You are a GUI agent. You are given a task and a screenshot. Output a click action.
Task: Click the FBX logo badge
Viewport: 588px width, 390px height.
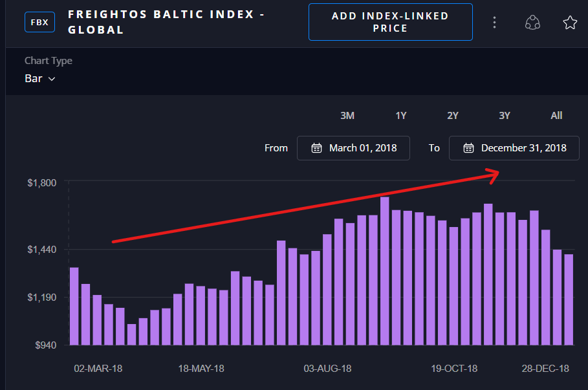[39, 21]
